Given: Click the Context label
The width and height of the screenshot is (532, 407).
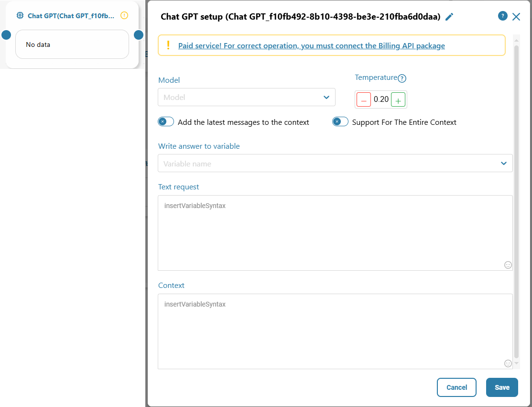Looking at the screenshot, I should [171, 286].
